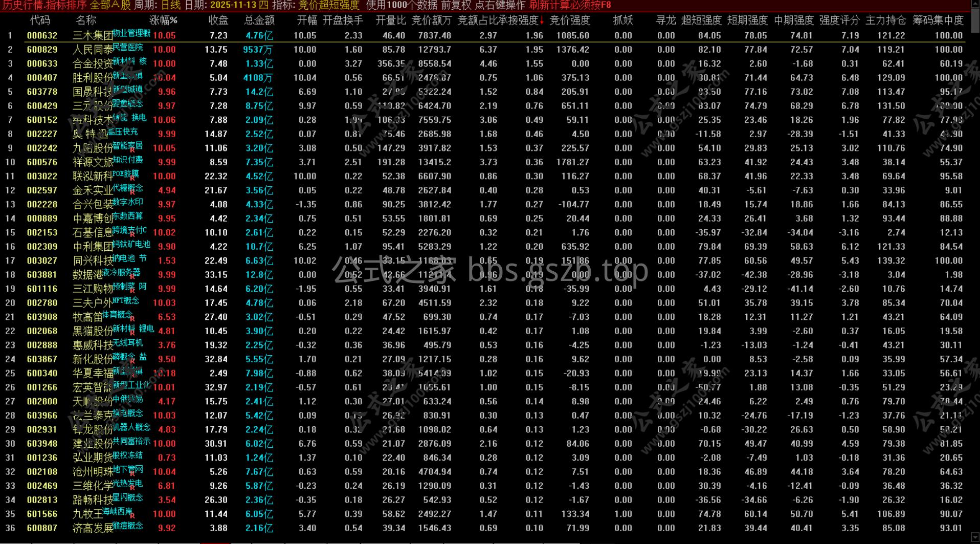Click the 名称 column header
Viewport: 980px width, 544px height.
[x=86, y=20]
